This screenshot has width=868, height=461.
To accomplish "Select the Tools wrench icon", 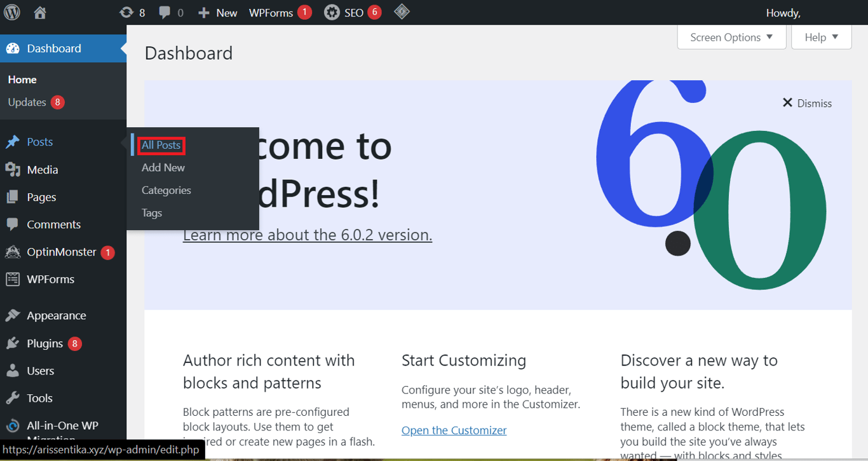I will [x=13, y=397].
